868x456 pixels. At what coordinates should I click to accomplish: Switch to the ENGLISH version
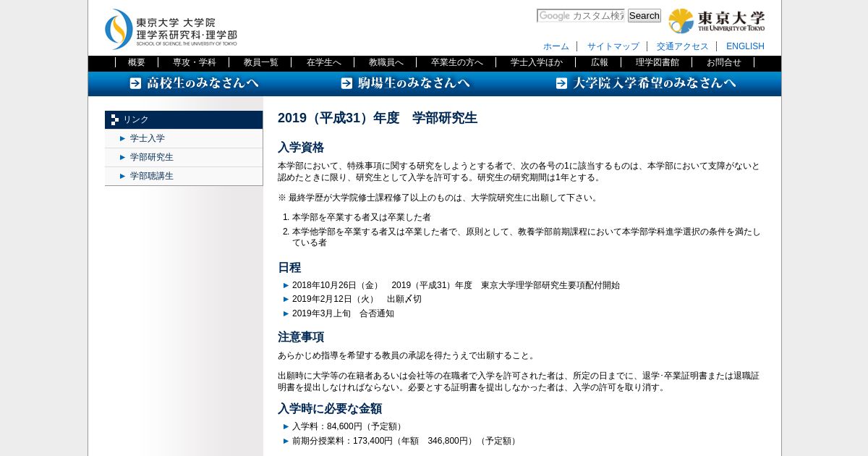(745, 46)
